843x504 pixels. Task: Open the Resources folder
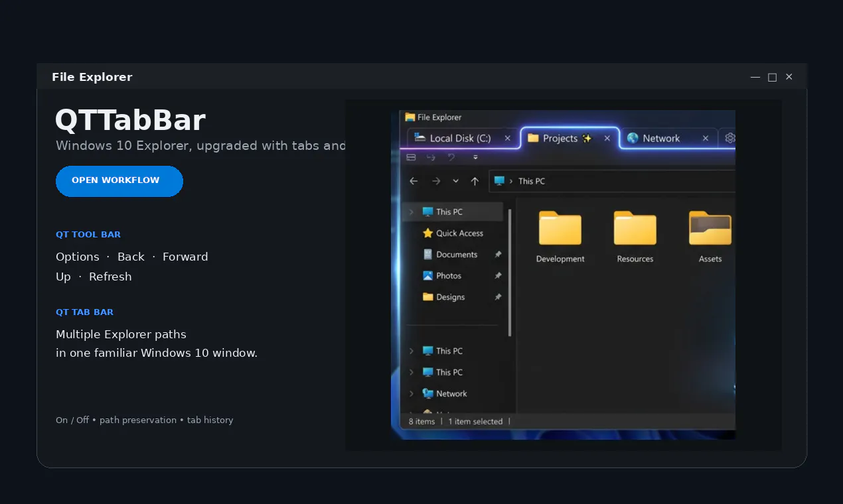(635, 237)
